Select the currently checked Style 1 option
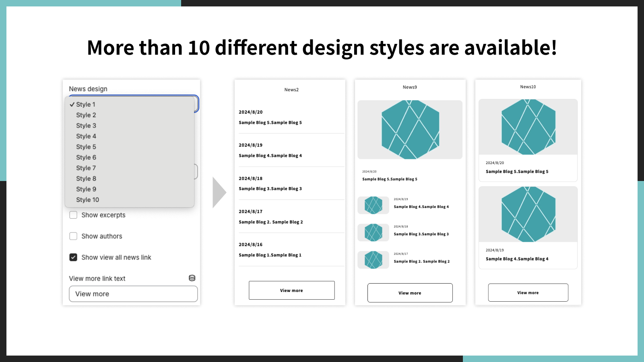The image size is (644, 362). (85, 104)
